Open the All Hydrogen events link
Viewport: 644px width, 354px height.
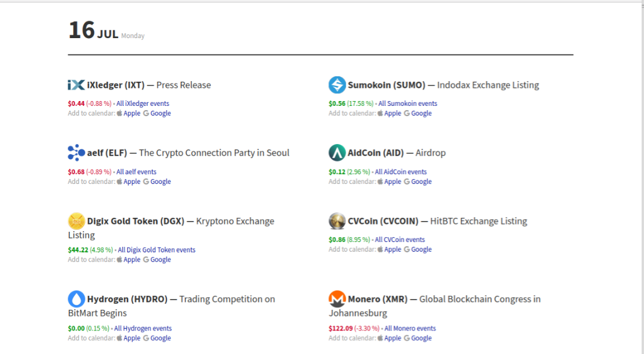[143, 329]
